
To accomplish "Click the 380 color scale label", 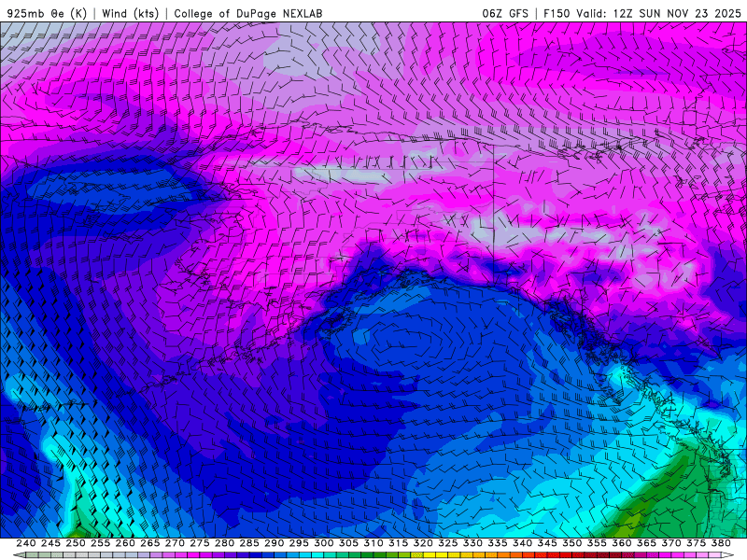I will pyautogui.click(x=721, y=543).
